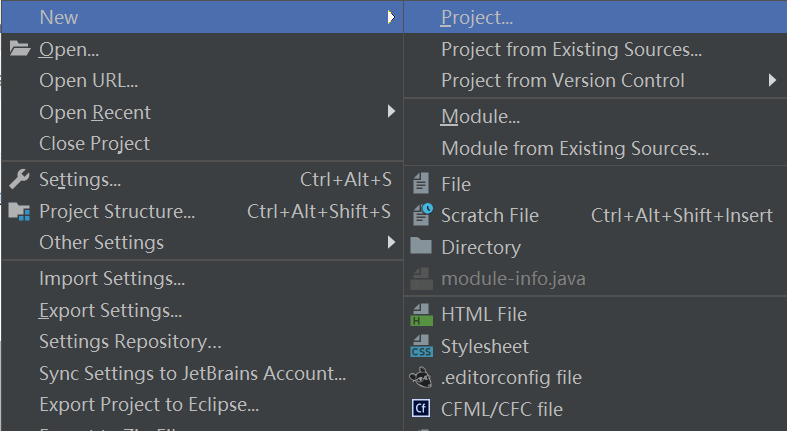
Task: Click the File document icon
Action: tap(422, 184)
